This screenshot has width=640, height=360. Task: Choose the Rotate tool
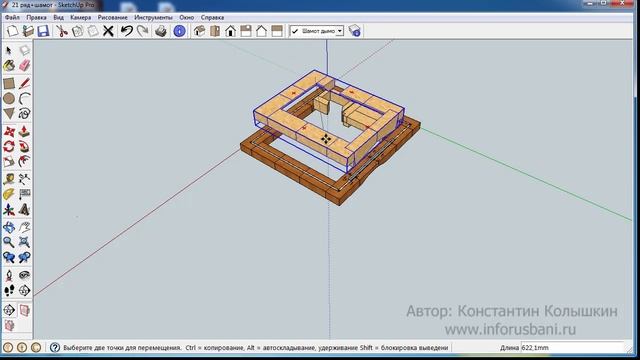pos(9,147)
